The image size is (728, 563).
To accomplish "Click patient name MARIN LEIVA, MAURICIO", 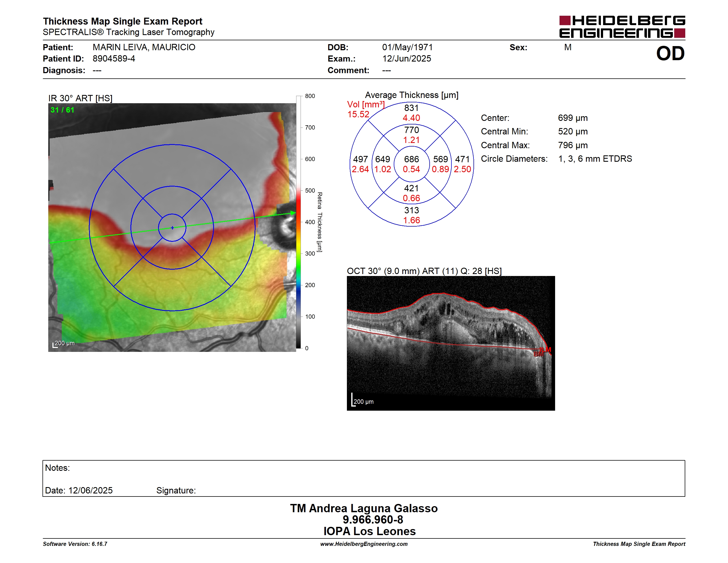I will pyautogui.click(x=144, y=47).
